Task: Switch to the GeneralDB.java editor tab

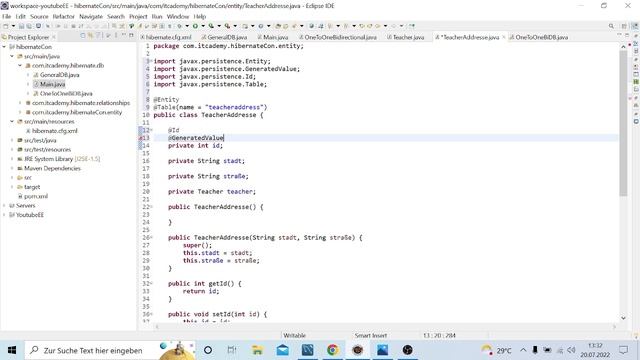Action: 224,37
